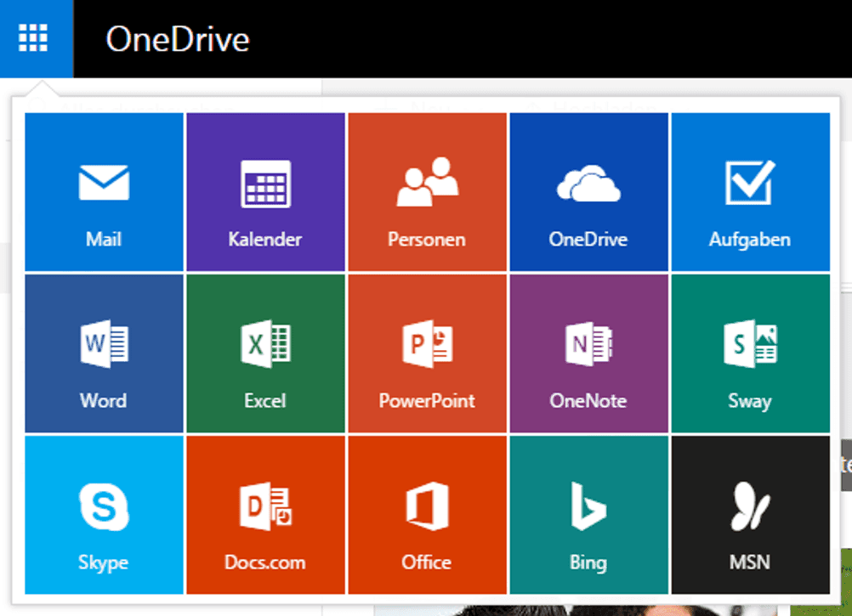Open the Mail tile
Image resolution: width=852 pixels, height=616 pixels.
pyautogui.click(x=104, y=191)
